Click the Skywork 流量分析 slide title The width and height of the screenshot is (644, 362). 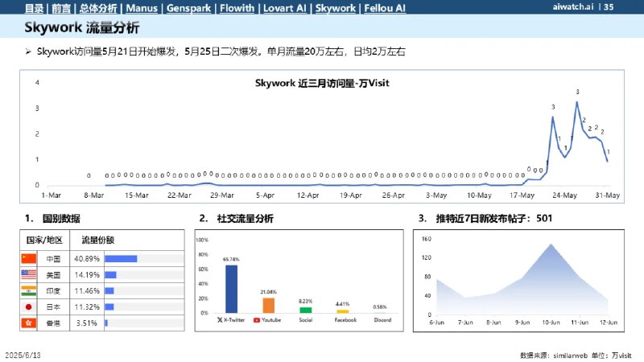pyautogui.click(x=82, y=27)
